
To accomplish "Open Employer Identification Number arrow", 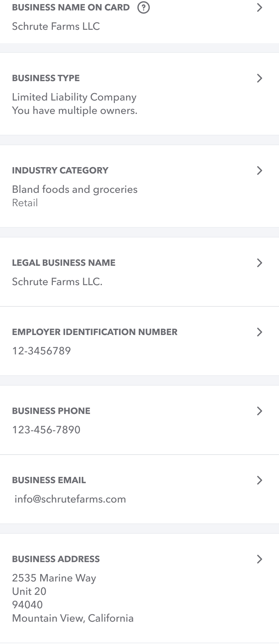I will pos(260,332).
